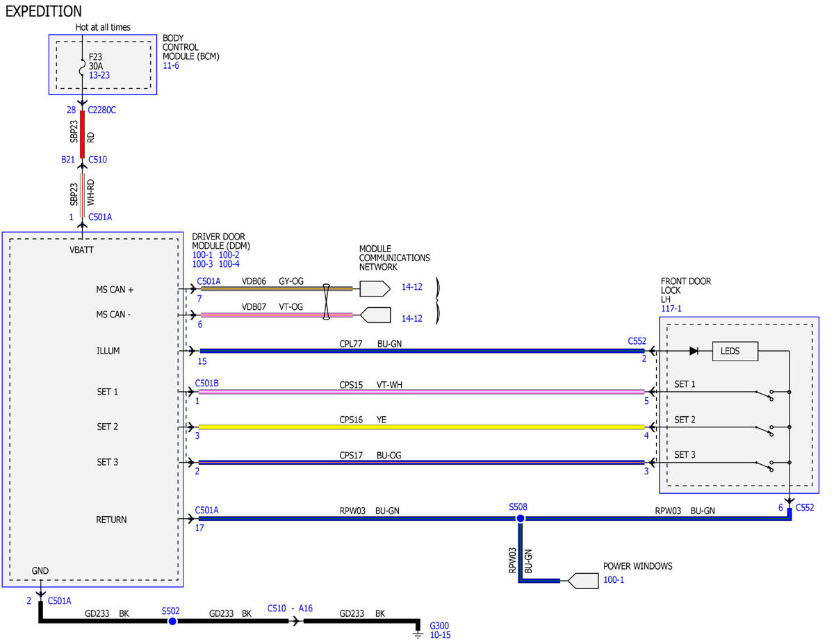Click the off-page arrow on the VDB06 wire
Image resolution: width=834 pixels, height=644 pixels.
[x=376, y=288]
